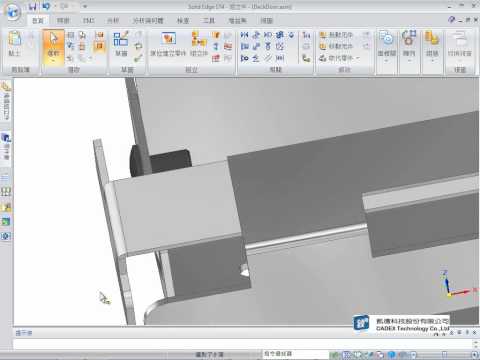Click the prompt bar scroll down arrow
480x360 pixels.
point(475,347)
